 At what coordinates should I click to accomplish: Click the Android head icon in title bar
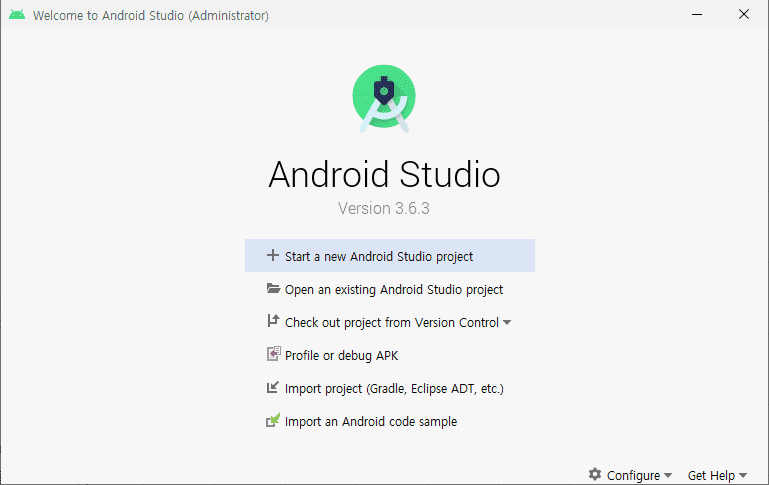(x=17, y=15)
